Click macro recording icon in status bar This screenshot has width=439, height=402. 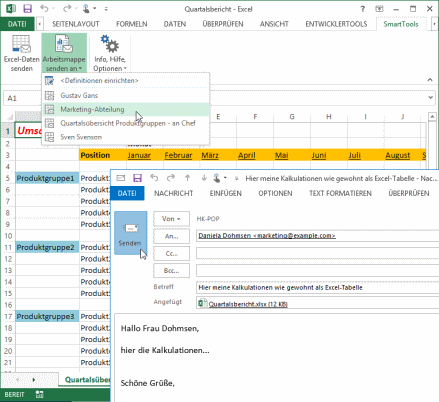(x=40, y=395)
